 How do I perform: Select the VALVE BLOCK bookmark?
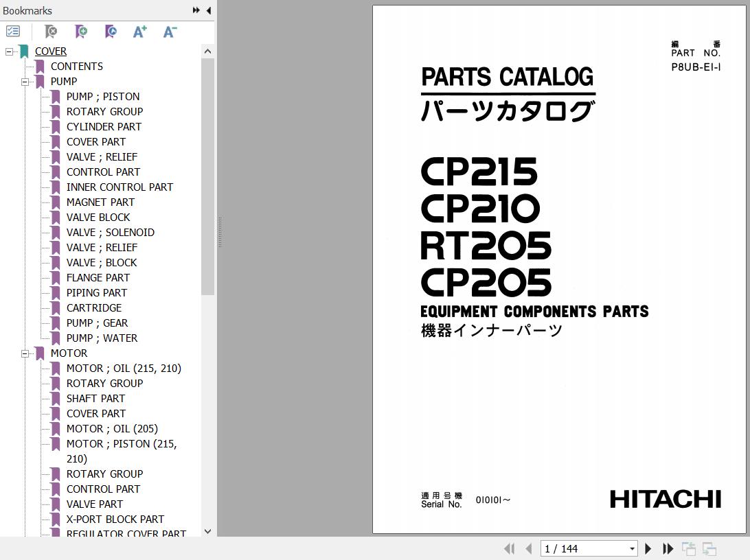(98, 218)
